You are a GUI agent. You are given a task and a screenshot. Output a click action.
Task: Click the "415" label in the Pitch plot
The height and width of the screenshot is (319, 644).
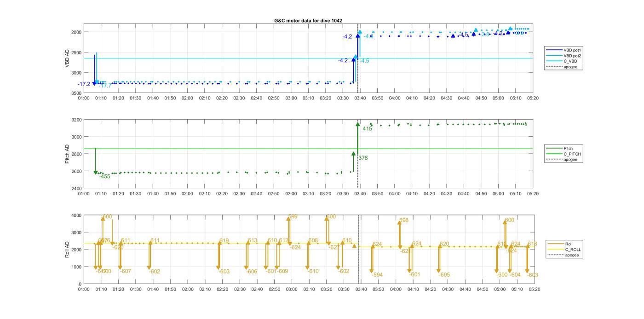367,129
